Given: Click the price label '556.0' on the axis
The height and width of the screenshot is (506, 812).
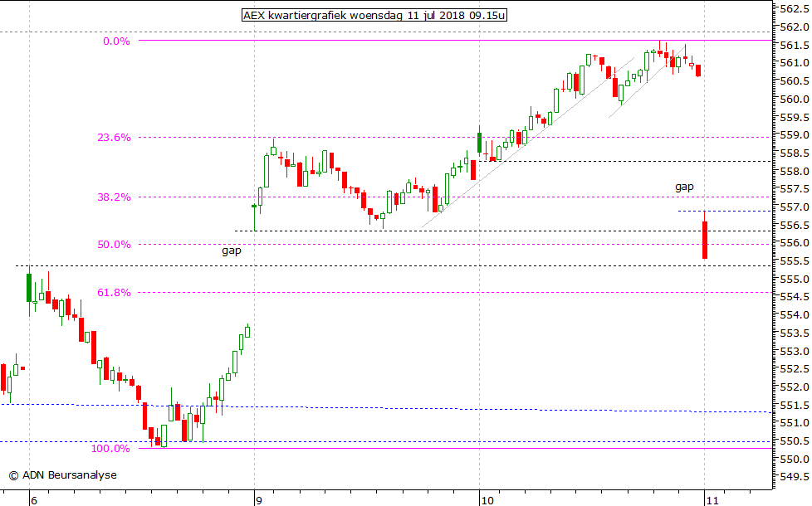Looking at the screenshot, I should (795, 243).
